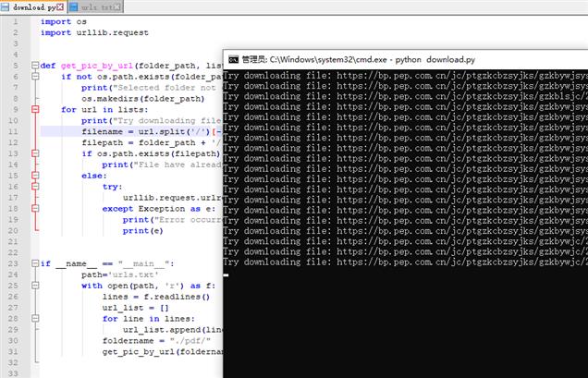Click line number 1 in the margin
Viewport: 588px width, 378px height.
click(16, 22)
